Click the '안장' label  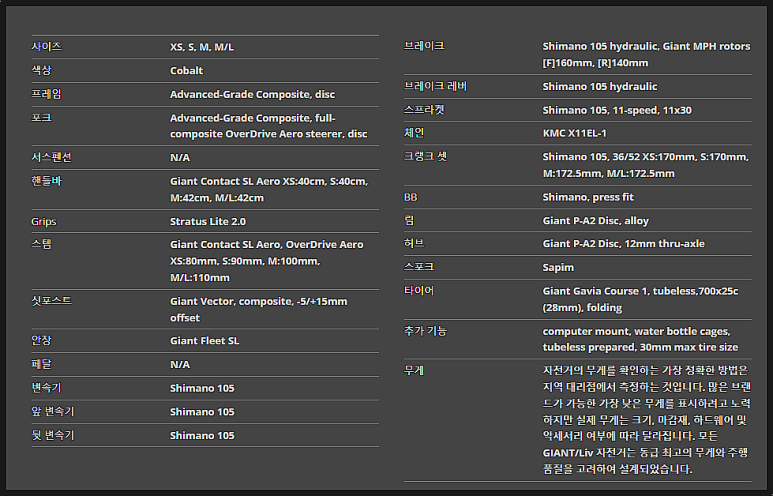coord(41,341)
